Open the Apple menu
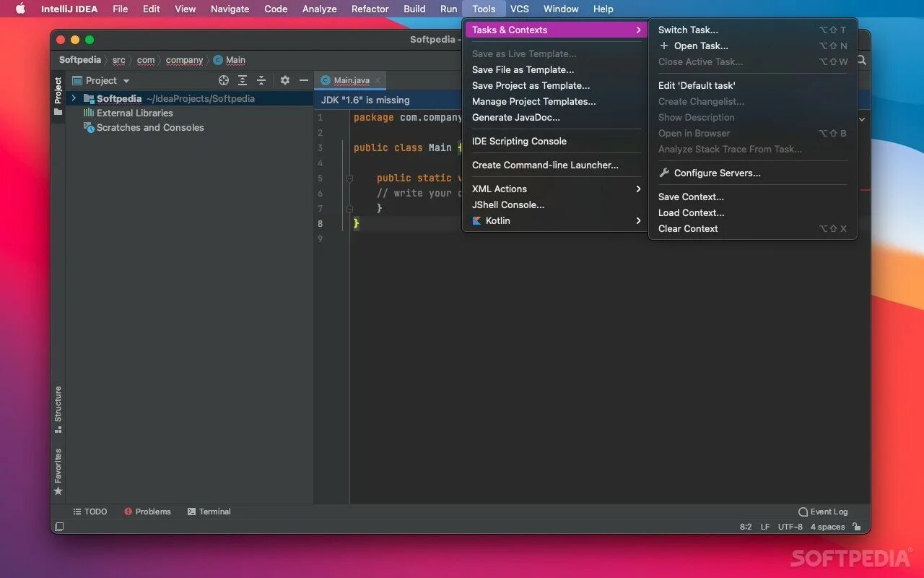The width and height of the screenshot is (924, 578). [20, 9]
